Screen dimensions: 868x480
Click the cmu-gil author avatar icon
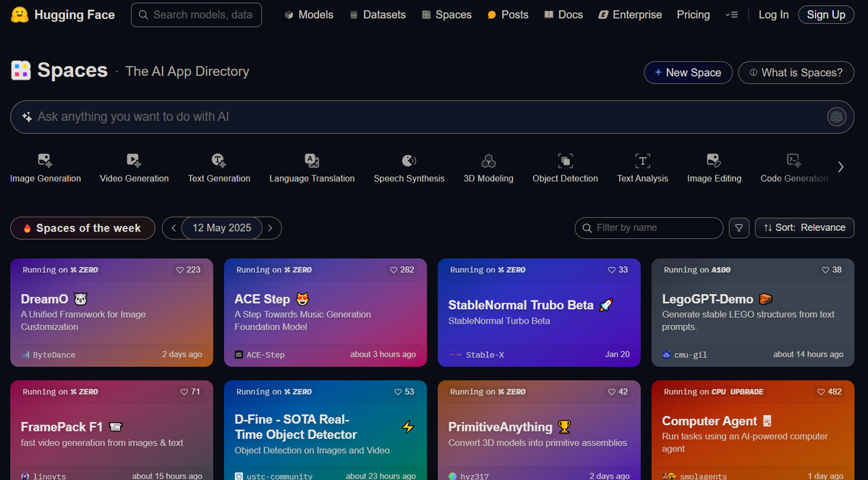tap(666, 355)
